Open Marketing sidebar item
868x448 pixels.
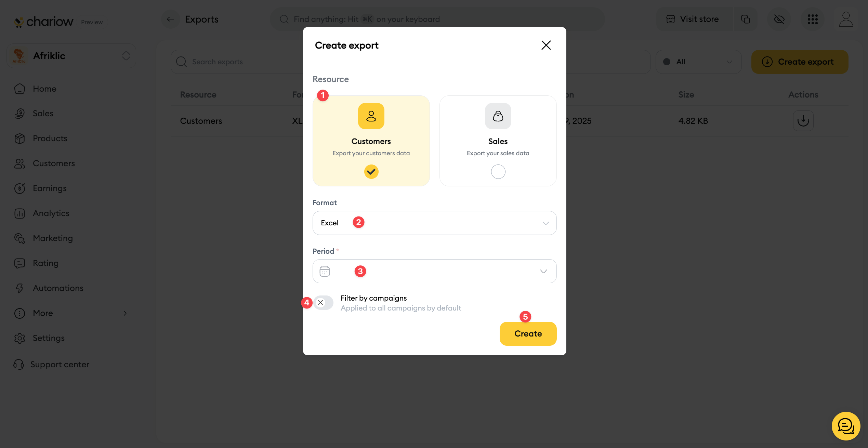point(53,238)
